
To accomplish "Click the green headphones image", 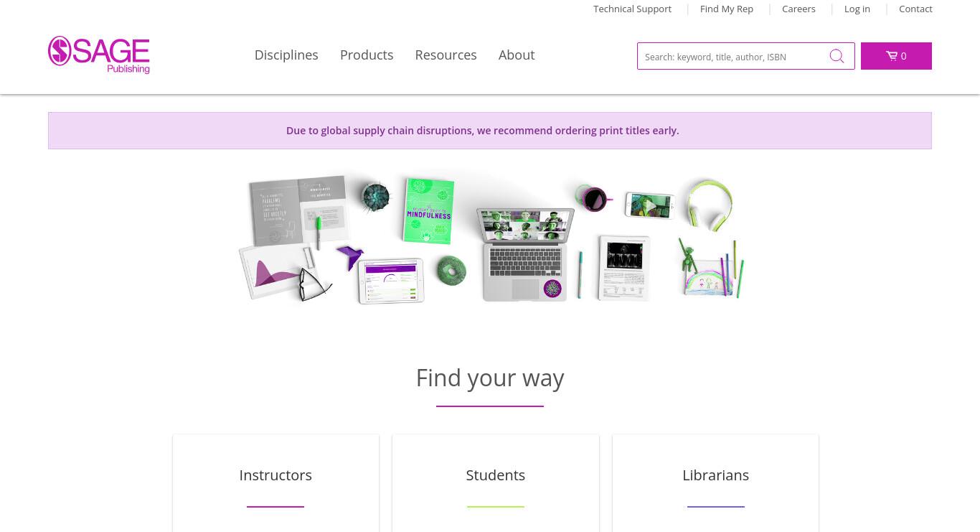I will (x=707, y=205).
